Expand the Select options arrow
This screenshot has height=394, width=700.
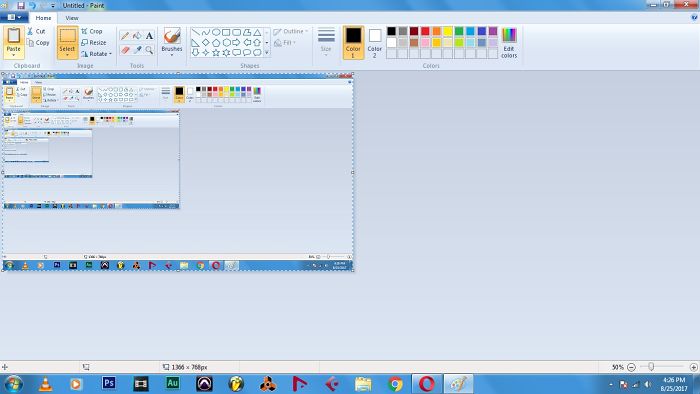click(67, 54)
